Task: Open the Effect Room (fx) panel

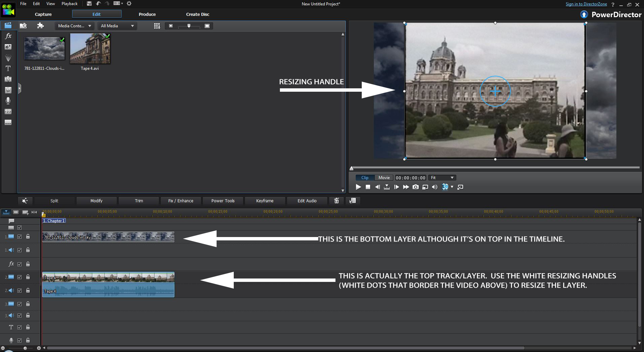Action: click(x=8, y=36)
